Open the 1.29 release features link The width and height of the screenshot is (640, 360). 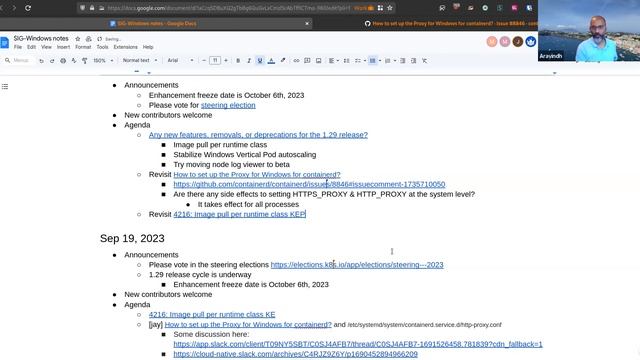click(258, 135)
